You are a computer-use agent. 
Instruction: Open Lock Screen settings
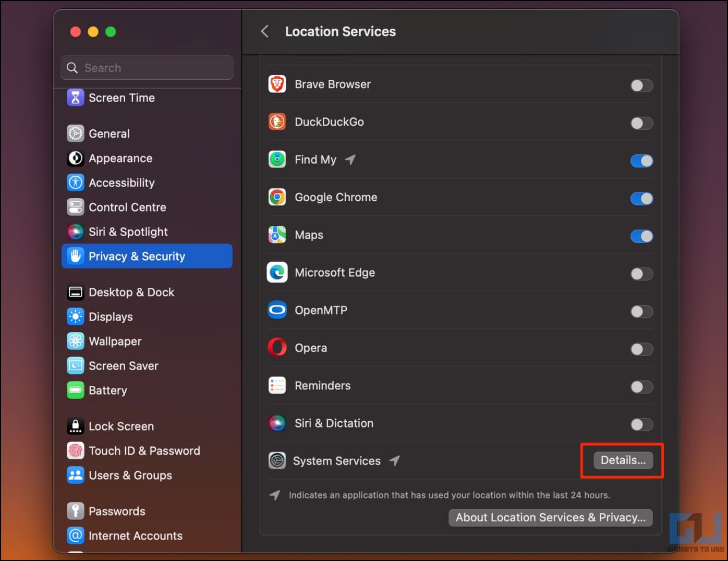click(x=147, y=426)
